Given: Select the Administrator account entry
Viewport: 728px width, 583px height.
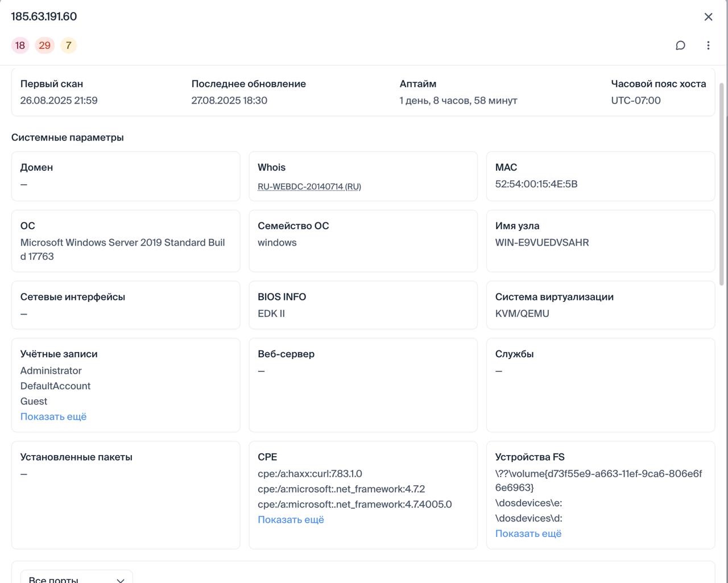Looking at the screenshot, I should (x=51, y=370).
